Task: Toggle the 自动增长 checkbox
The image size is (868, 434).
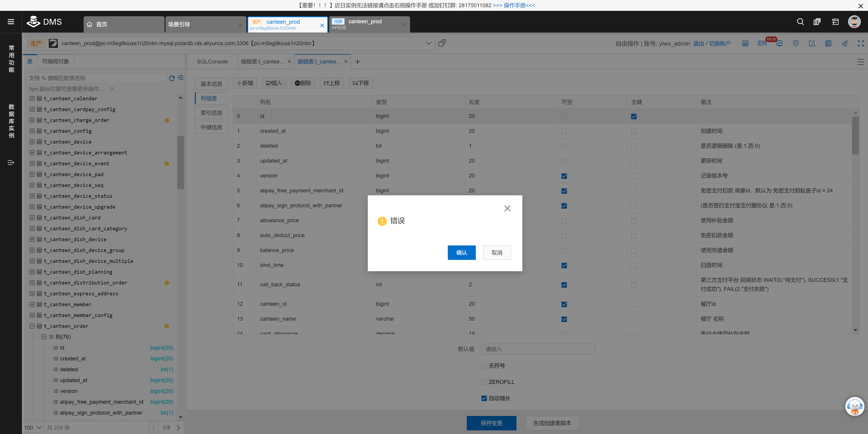Action: coord(484,398)
